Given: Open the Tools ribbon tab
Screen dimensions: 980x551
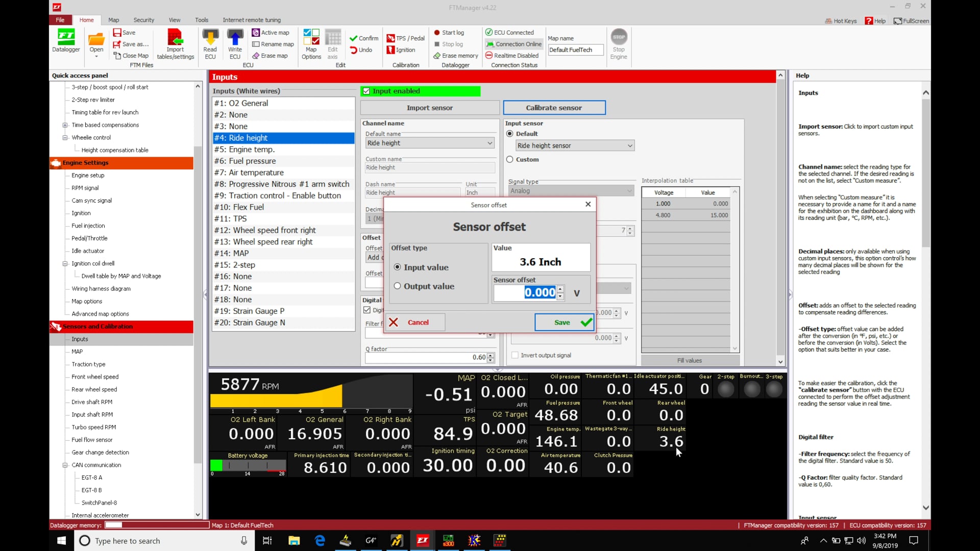Looking at the screenshot, I should (201, 20).
